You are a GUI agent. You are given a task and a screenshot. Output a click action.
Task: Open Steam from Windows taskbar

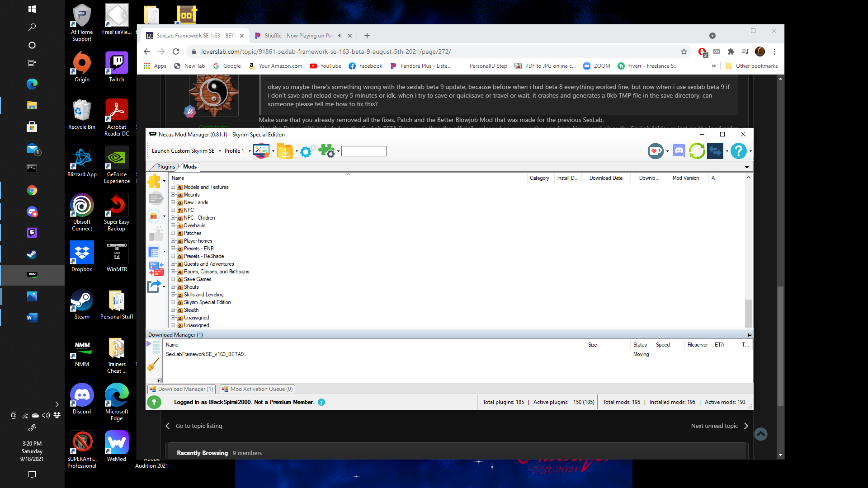click(32, 254)
